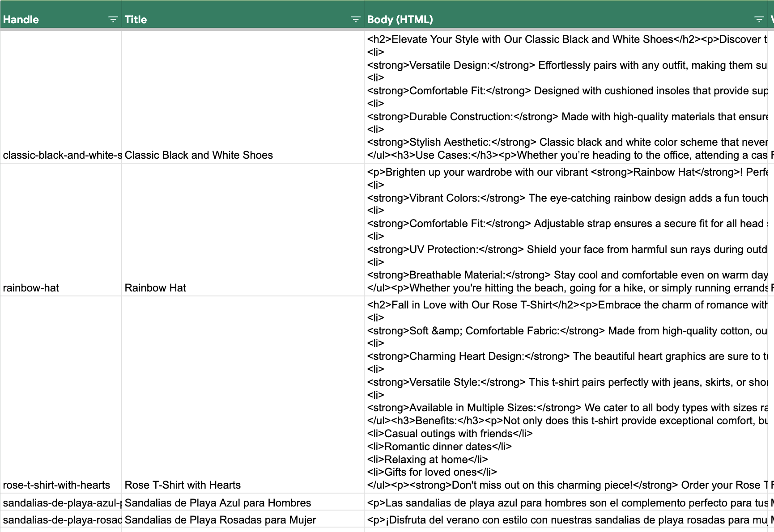This screenshot has height=532, width=774.
Task: Select the Rose T-Shirt with Hearts title cell
Action: (x=243, y=395)
